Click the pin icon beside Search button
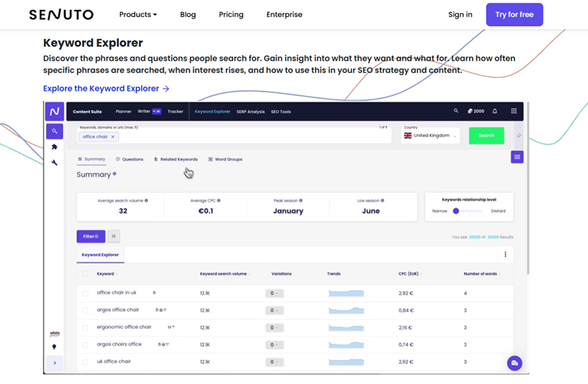 tap(519, 135)
